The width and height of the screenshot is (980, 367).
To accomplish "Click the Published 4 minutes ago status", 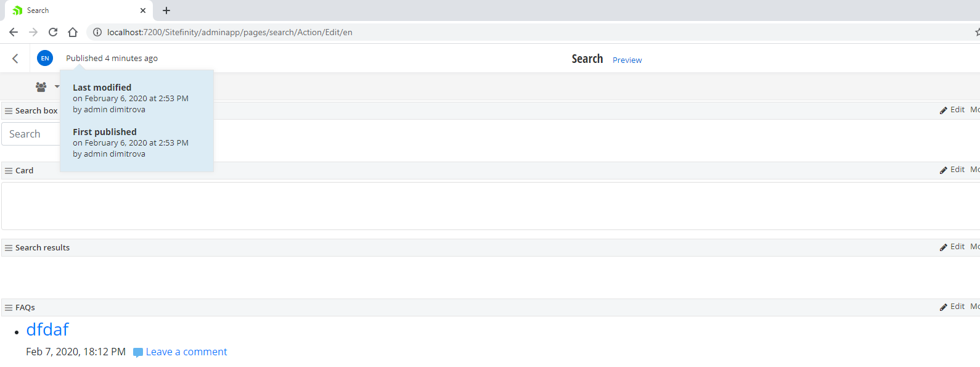I will (x=112, y=59).
